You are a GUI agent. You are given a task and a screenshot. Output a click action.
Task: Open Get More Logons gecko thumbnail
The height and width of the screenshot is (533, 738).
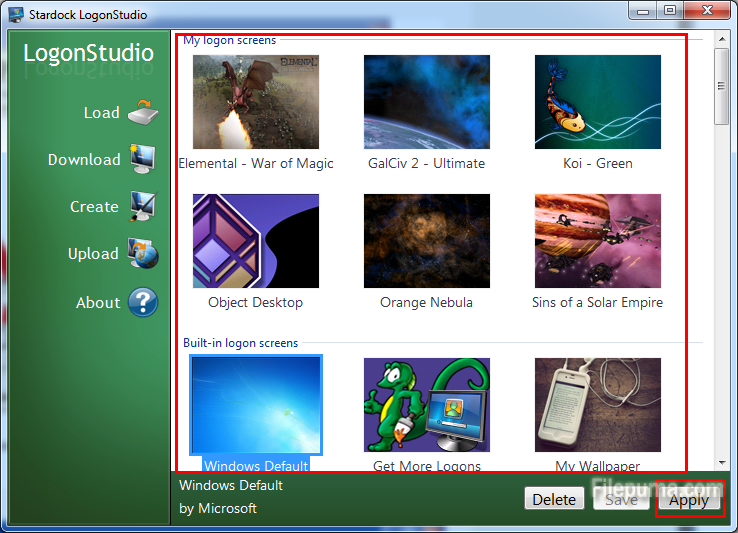click(426, 404)
